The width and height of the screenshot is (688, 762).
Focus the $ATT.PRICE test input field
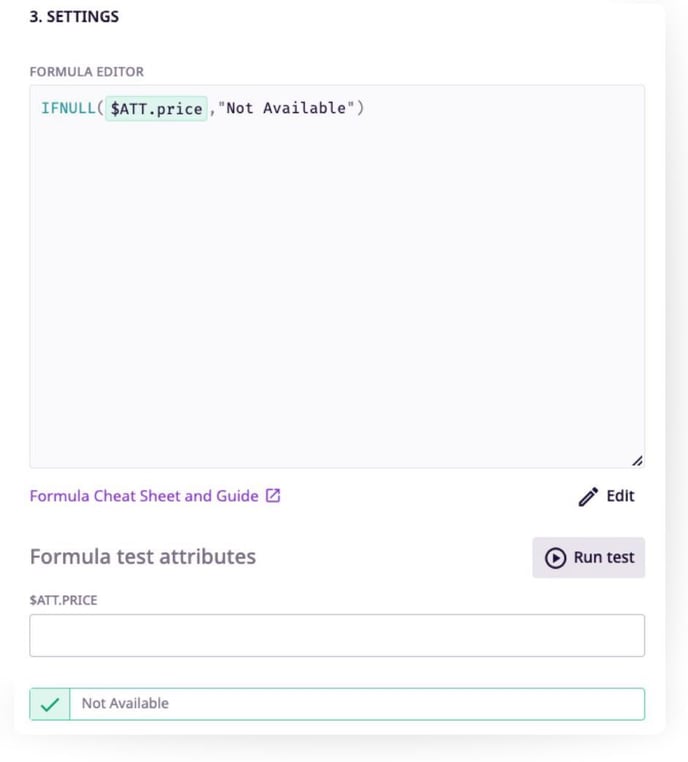[337, 635]
